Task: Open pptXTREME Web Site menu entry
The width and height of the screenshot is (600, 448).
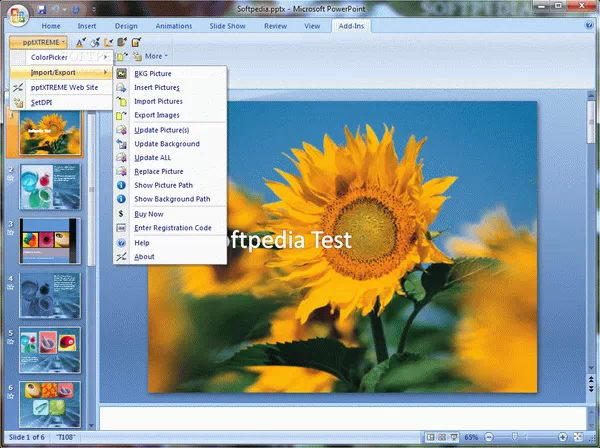Action: click(x=61, y=87)
